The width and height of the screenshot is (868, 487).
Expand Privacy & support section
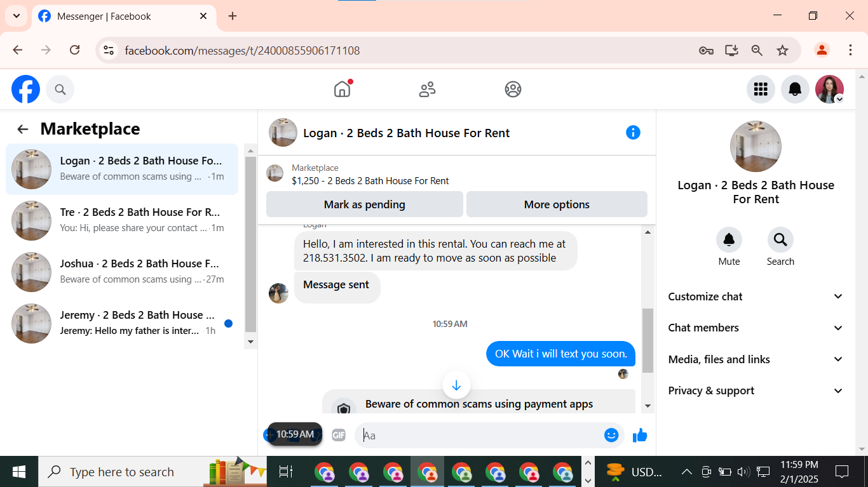[x=756, y=390]
